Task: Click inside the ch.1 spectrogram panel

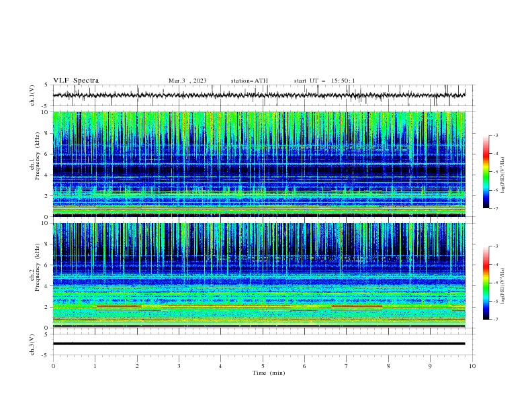Action: [259, 164]
